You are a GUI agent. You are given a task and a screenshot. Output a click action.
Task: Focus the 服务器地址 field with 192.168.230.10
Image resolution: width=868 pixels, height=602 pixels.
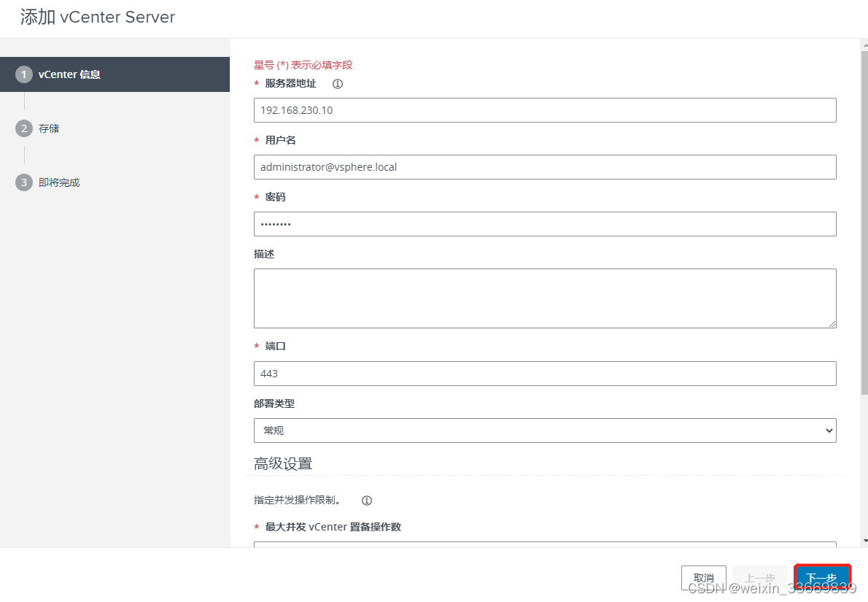tap(545, 110)
